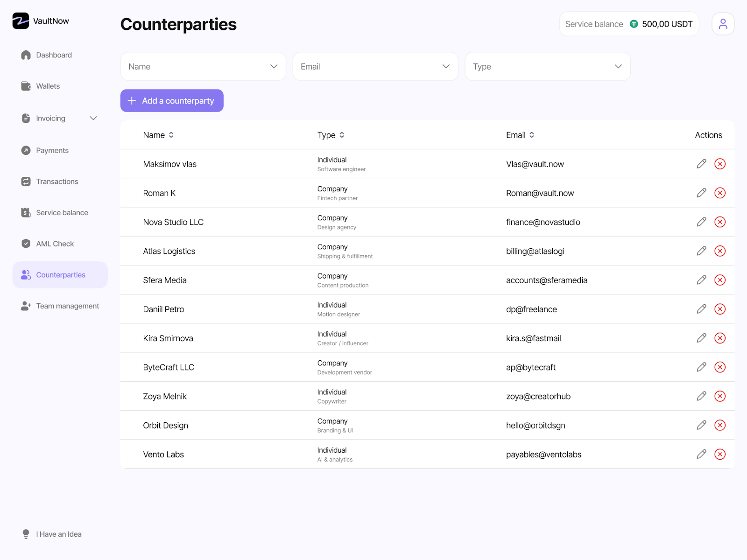Click the edit pencil for Maksimov vlas

701,164
